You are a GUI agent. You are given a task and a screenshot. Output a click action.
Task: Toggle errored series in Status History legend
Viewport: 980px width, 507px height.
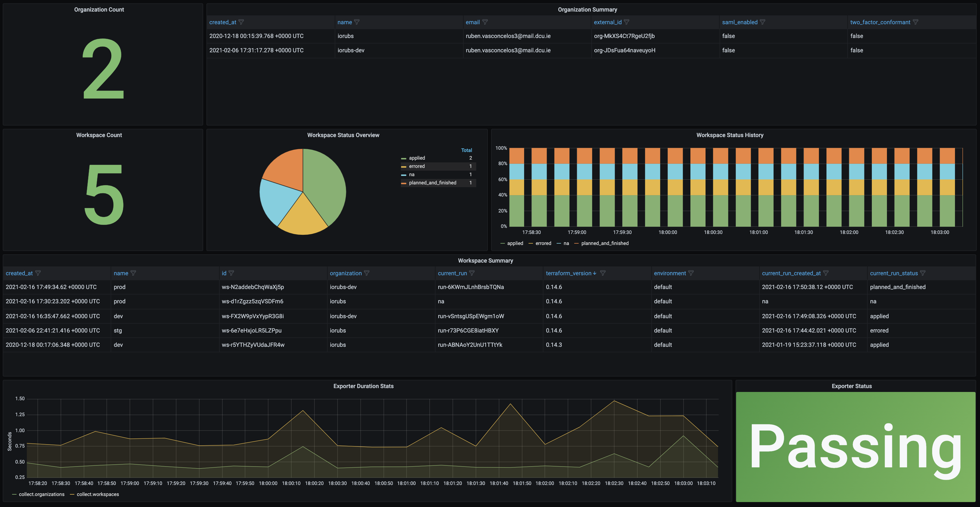[543, 243]
